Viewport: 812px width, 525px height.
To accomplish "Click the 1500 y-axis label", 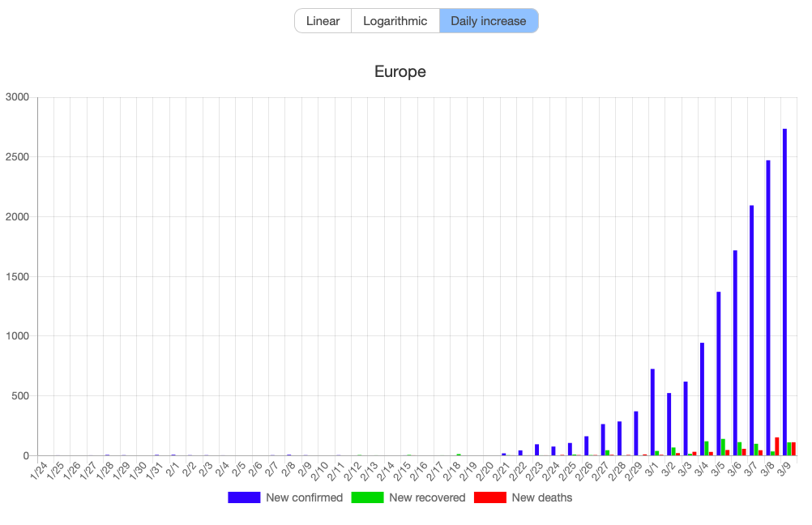I will click(x=17, y=276).
